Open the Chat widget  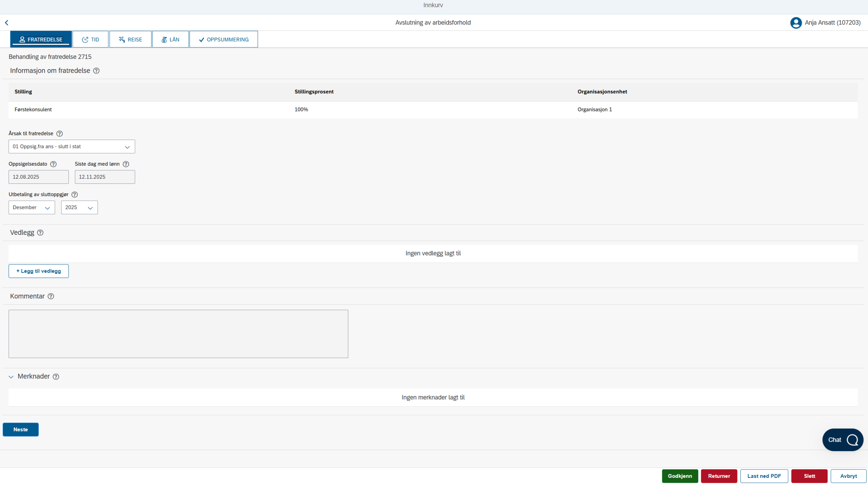coord(843,440)
